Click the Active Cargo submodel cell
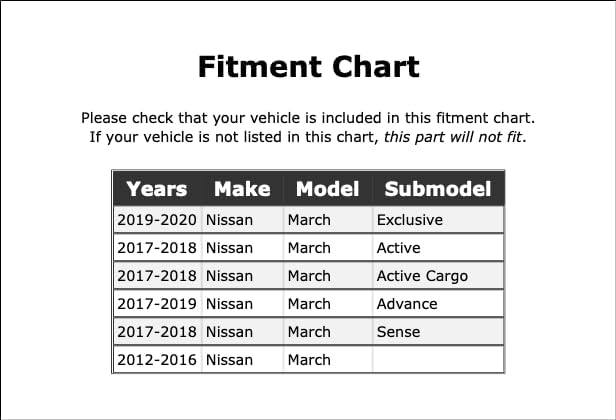The width and height of the screenshot is (616, 420). 438,276
